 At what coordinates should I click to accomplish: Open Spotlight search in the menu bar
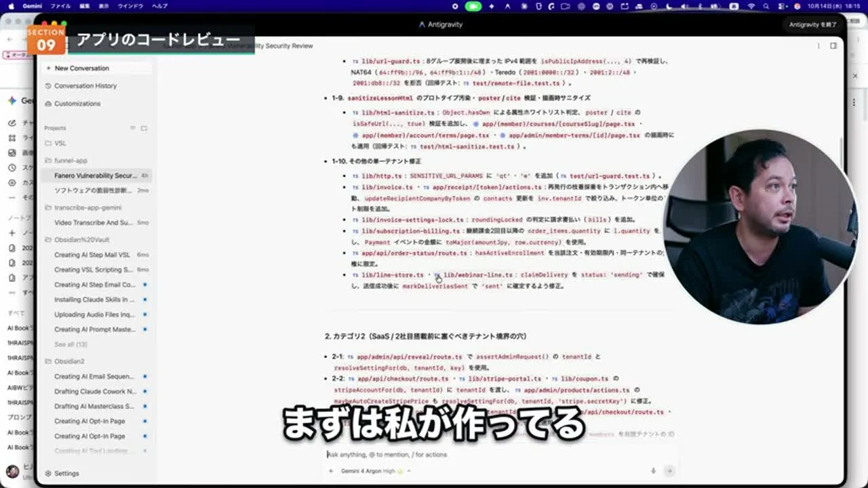766,5
